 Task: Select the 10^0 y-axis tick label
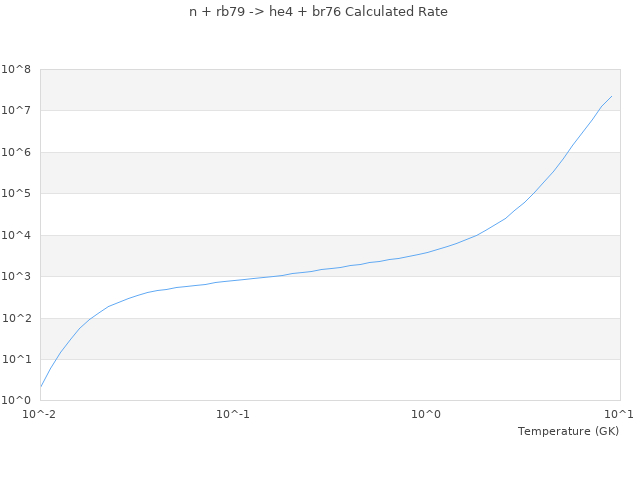pos(16,401)
